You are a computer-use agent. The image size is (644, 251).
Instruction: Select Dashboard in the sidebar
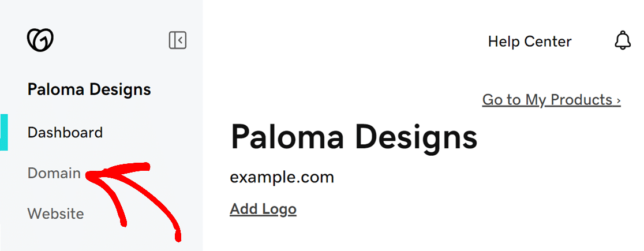[65, 133]
